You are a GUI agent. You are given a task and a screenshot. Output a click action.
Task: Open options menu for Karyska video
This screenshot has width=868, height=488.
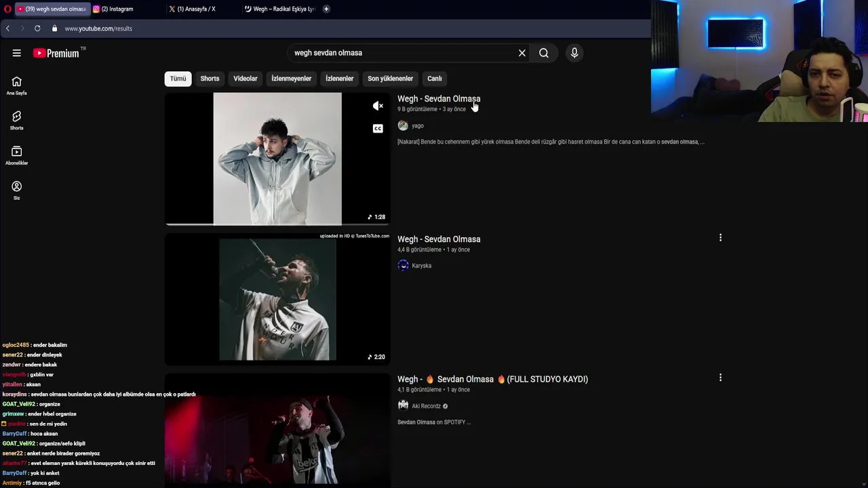coord(720,238)
